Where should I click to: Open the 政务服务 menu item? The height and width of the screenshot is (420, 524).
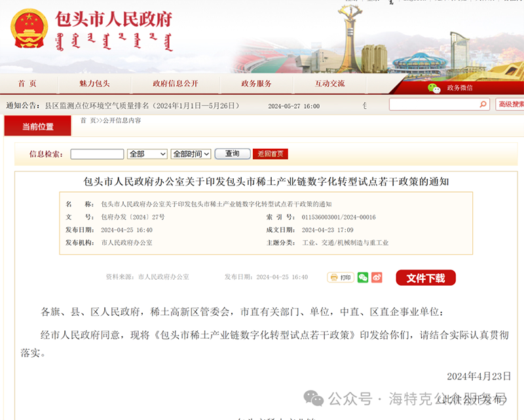pyautogui.click(x=256, y=84)
